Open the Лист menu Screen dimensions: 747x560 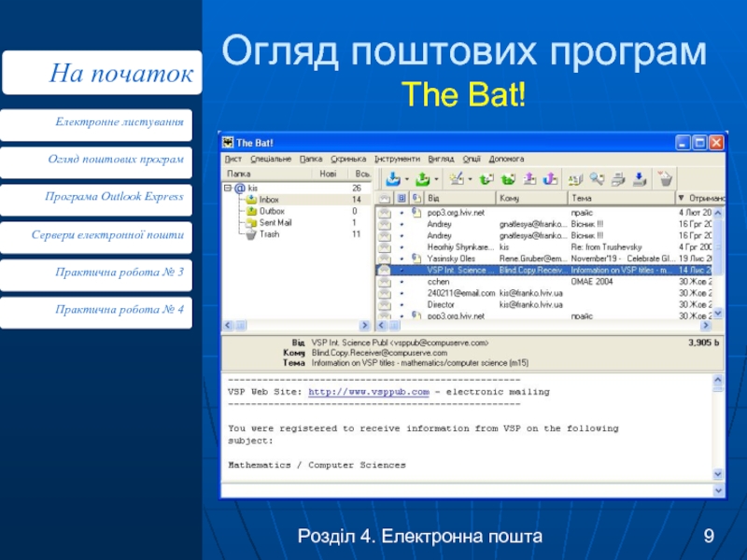233,159
